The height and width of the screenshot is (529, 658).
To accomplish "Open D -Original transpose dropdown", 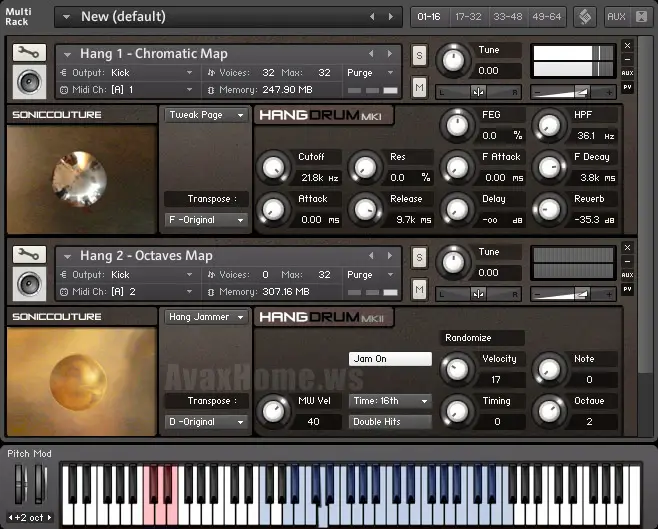I will pyautogui.click(x=206, y=422).
